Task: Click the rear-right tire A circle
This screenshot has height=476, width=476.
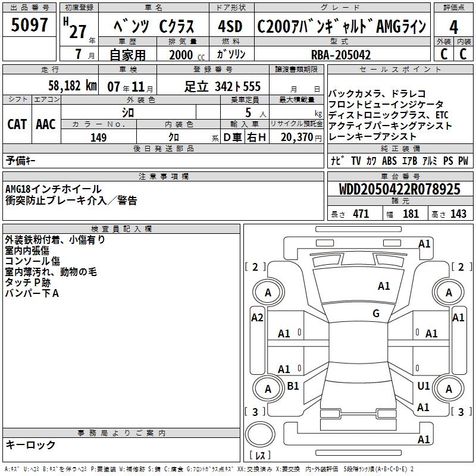Action: (449, 389)
